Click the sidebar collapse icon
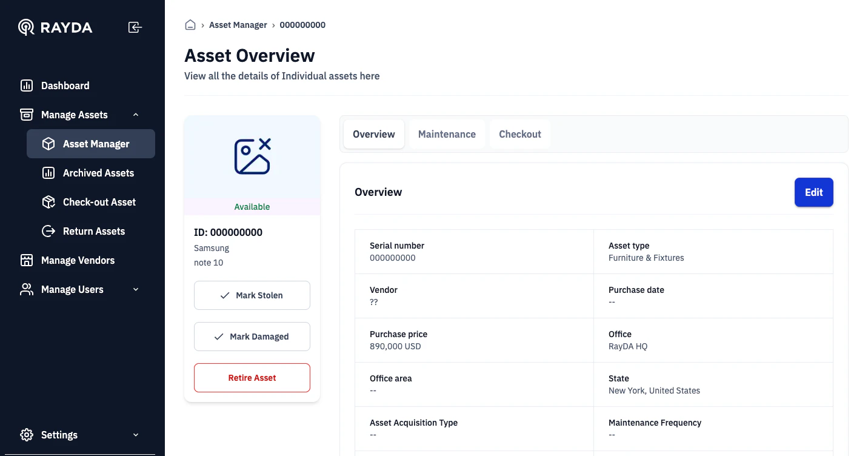The height and width of the screenshot is (456, 868). tap(135, 27)
